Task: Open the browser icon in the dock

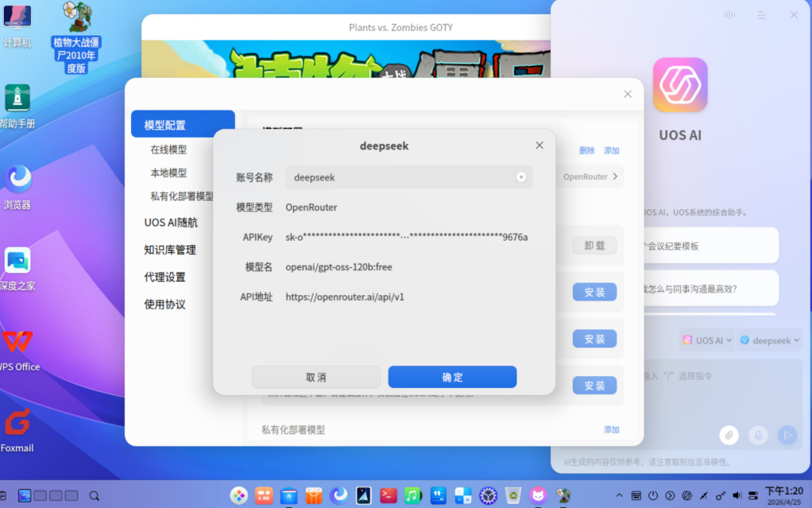Action: click(x=338, y=495)
